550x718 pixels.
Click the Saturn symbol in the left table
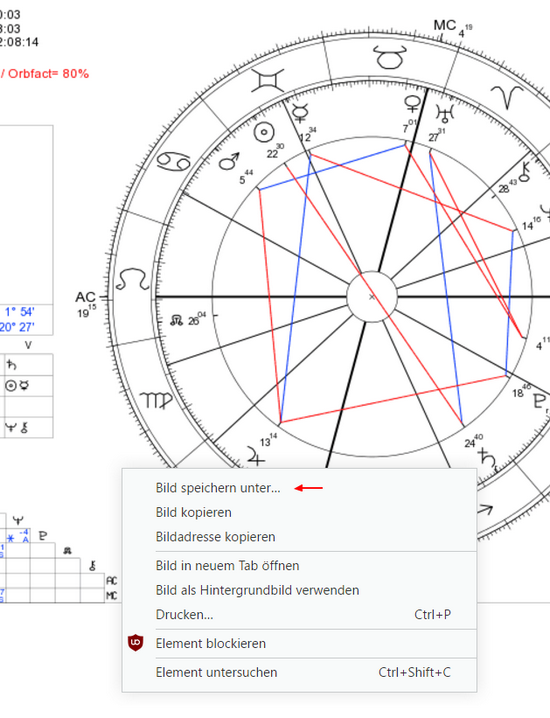click(x=11, y=365)
